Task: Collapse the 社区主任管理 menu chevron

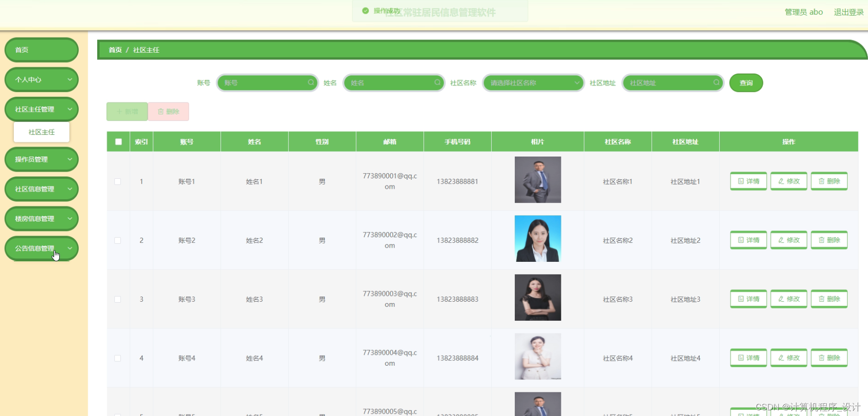Action: click(70, 109)
